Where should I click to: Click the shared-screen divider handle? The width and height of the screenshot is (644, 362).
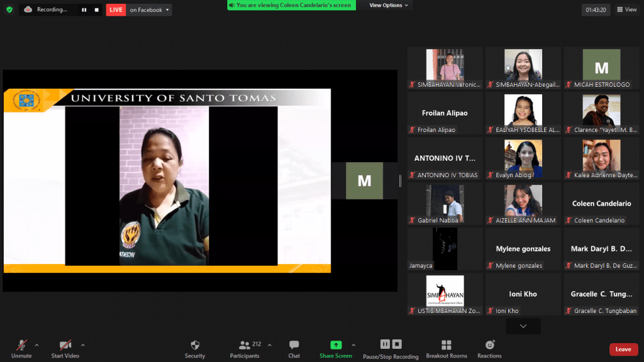pyautogui.click(x=401, y=180)
